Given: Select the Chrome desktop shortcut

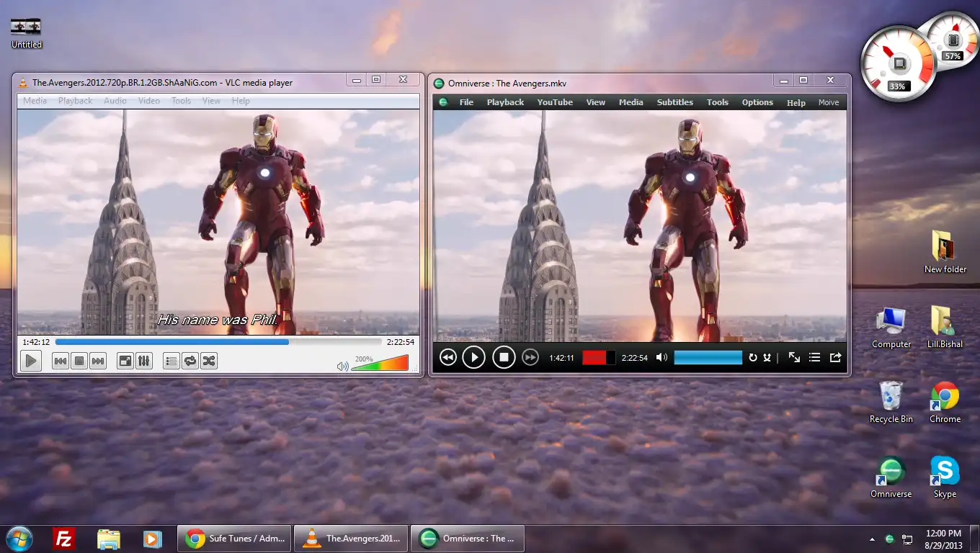Looking at the screenshot, I should click(x=945, y=403).
